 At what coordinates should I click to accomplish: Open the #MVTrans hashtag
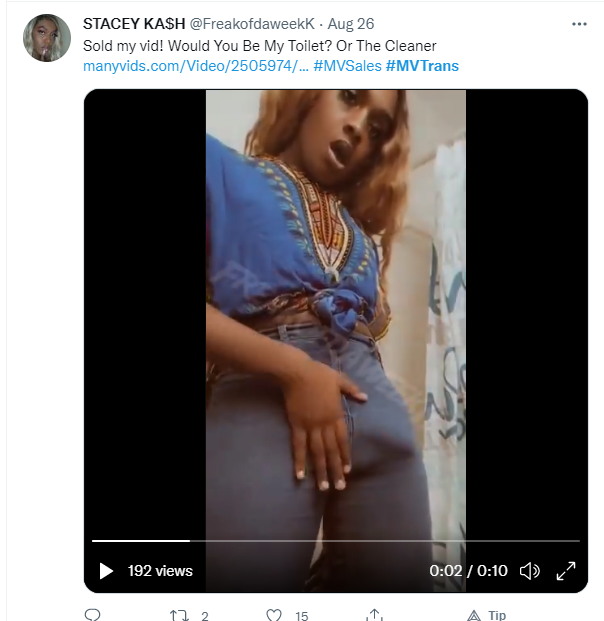pos(422,66)
